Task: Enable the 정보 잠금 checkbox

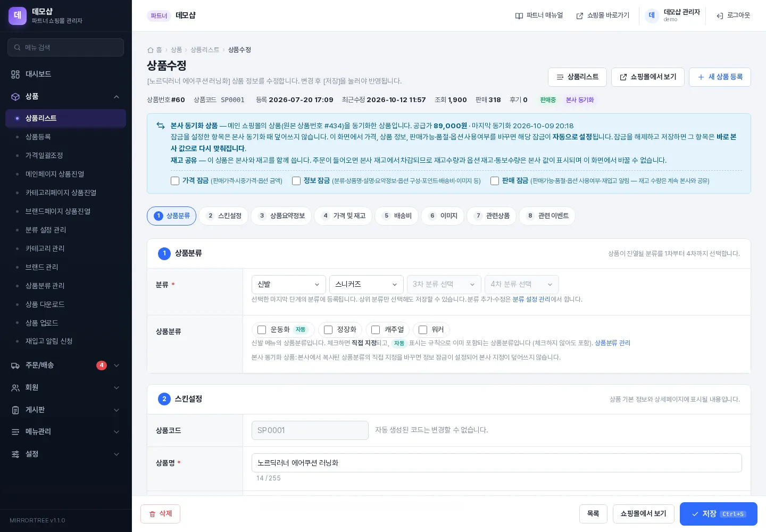Action: coord(296,181)
